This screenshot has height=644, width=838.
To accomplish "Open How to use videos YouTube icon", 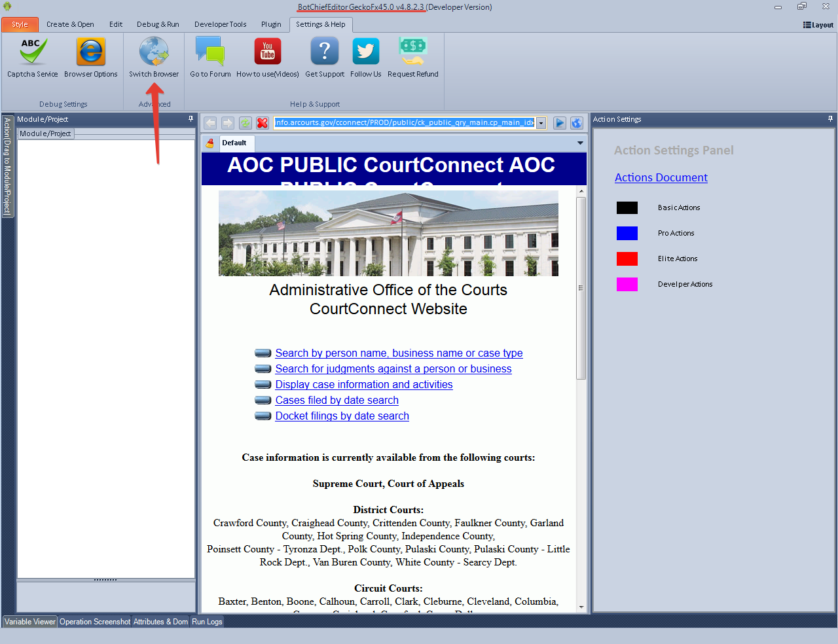I will 267,52.
